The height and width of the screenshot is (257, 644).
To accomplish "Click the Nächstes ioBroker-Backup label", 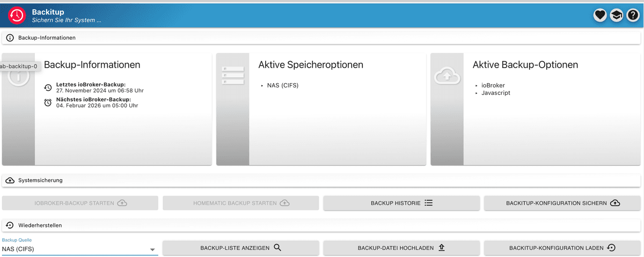I will pyautogui.click(x=93, y=100).
